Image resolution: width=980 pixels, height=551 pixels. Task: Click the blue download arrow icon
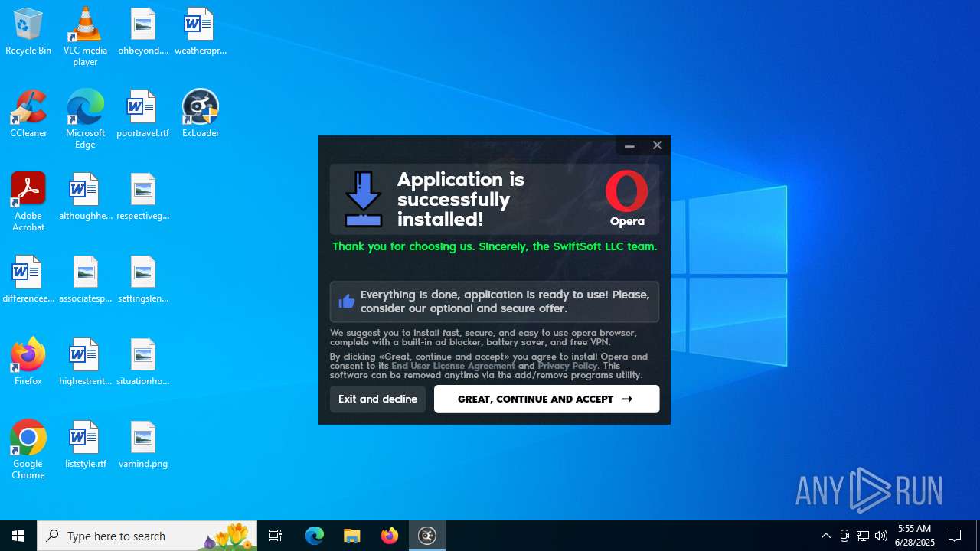click(364, 199)
